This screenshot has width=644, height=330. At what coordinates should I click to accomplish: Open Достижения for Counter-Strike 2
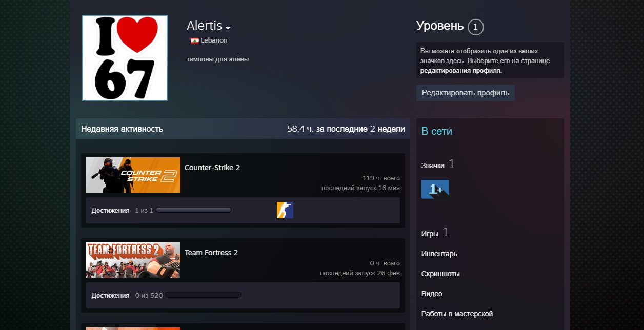click(x=110, y=211)
